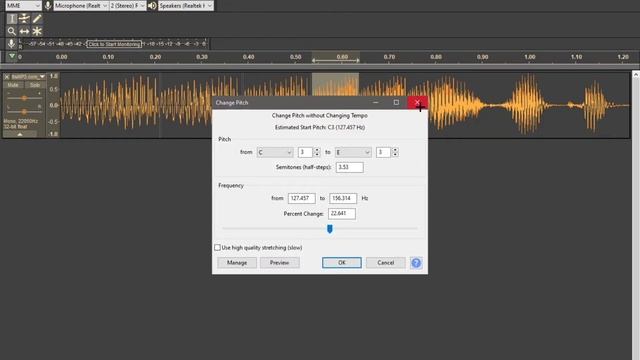Close the Change Pitch dialog

pos(417,102)
